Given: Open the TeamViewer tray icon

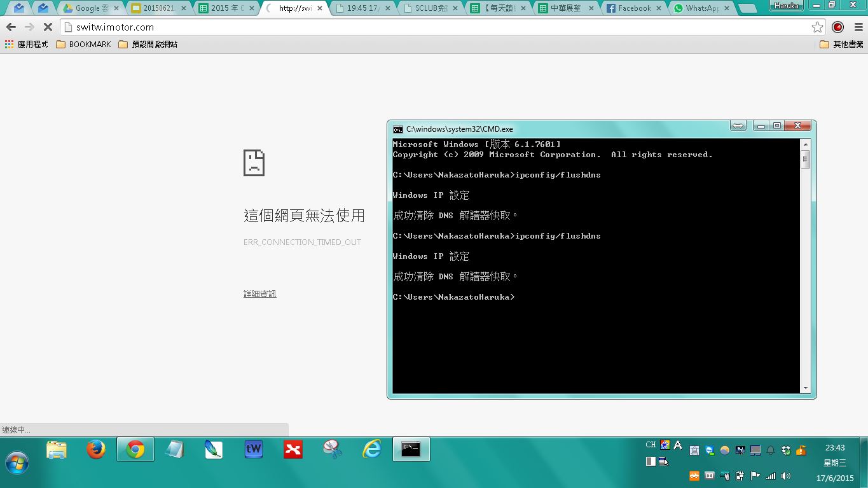Looking at the screenshot, I should [710, 450].
